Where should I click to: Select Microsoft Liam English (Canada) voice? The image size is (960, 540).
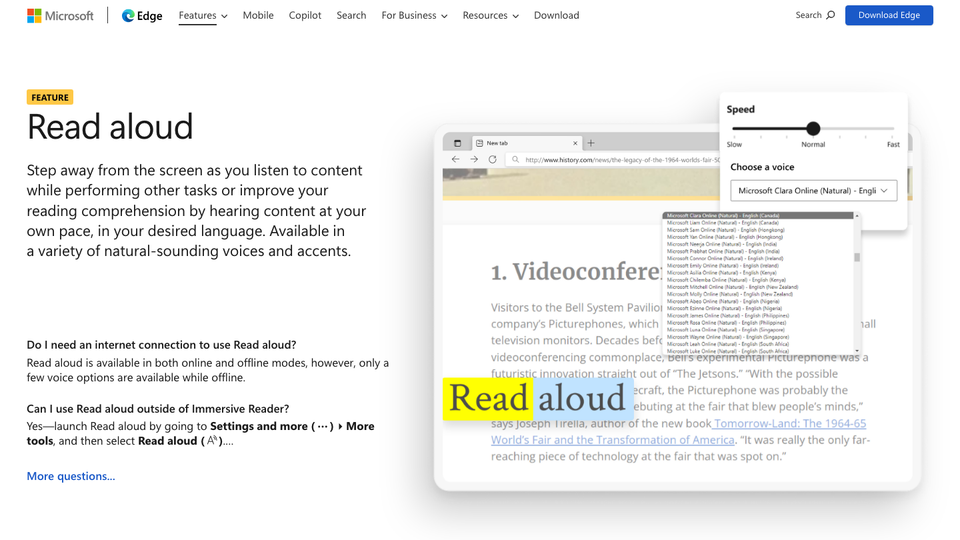(722, 223)
